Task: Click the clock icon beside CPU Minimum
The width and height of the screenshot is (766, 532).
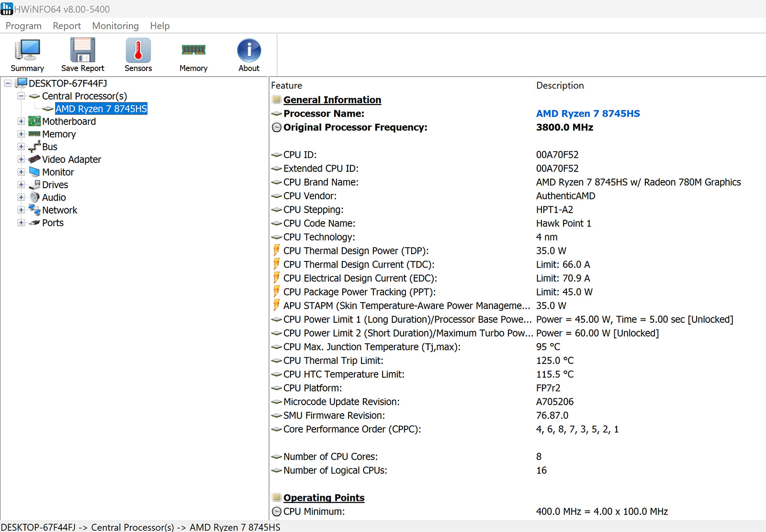Action: pos(277,511)
